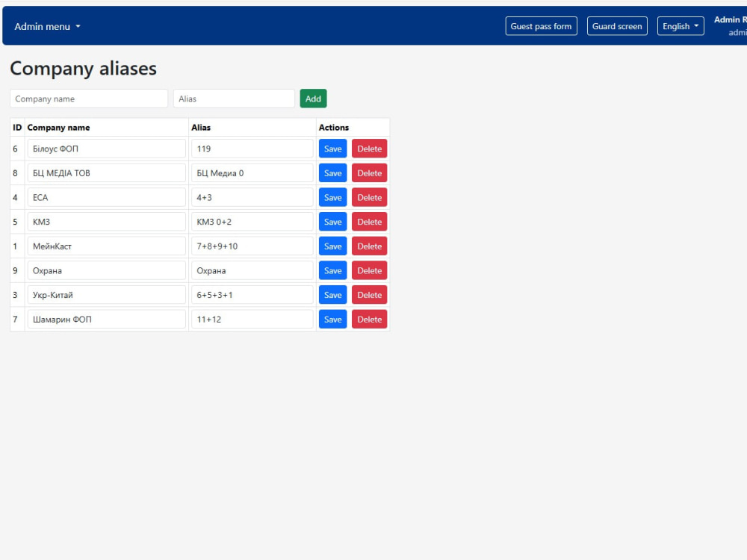Delete the Укр-Китай row
Image resolution: width=747 pixels, height=560 pixels.
(369, 295)
